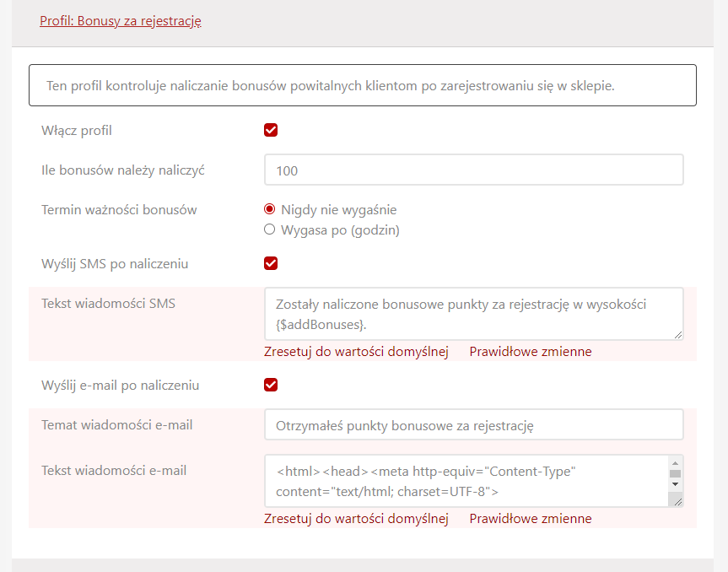Show valid variables for the e-mail text

click(x=531, y=519)
